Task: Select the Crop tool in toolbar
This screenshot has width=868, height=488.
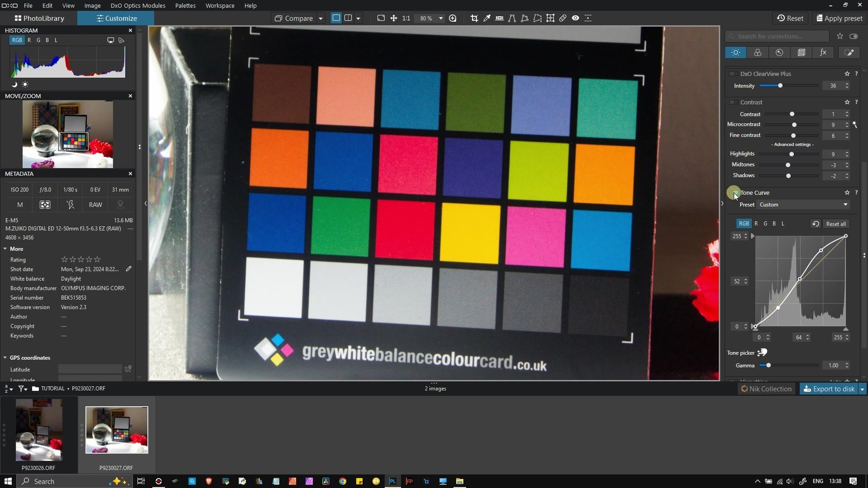Action: [474, 18]
